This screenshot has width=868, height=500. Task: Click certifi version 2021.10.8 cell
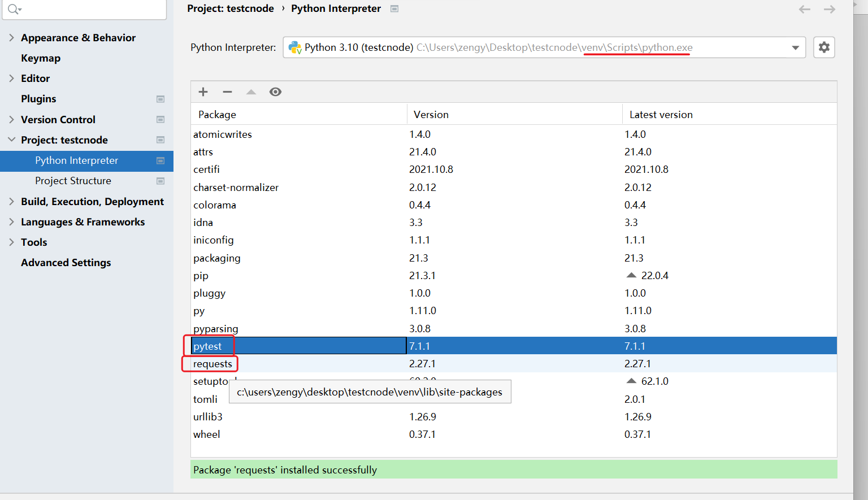click(x=431, y=169)
